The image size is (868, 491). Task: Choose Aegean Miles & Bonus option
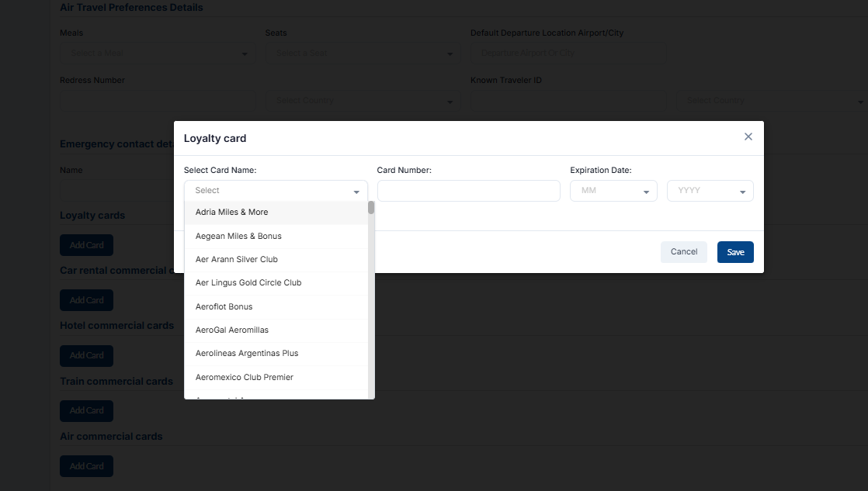(x=276, y=236)
